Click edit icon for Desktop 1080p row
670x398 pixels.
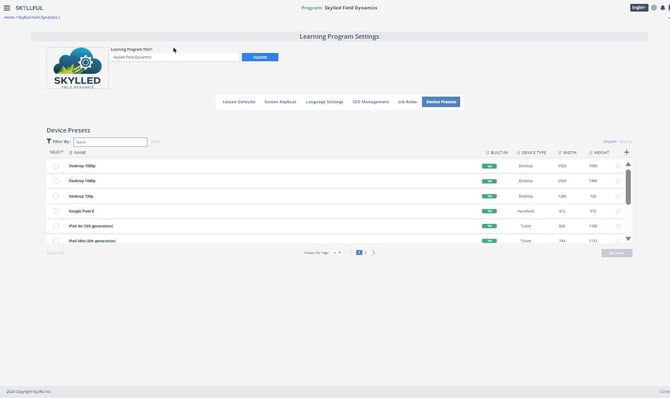click(618, 166)
